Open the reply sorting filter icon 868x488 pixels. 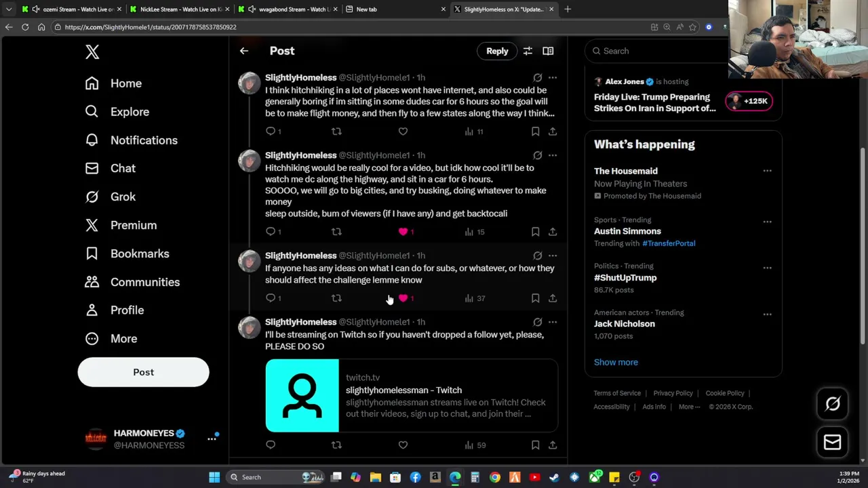528,51
